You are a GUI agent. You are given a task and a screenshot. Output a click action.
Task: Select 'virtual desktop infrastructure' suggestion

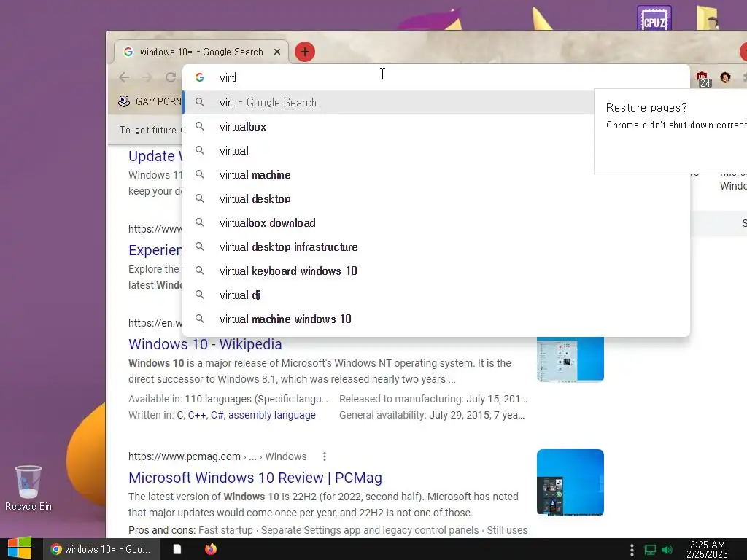click(x=436, y=246)
